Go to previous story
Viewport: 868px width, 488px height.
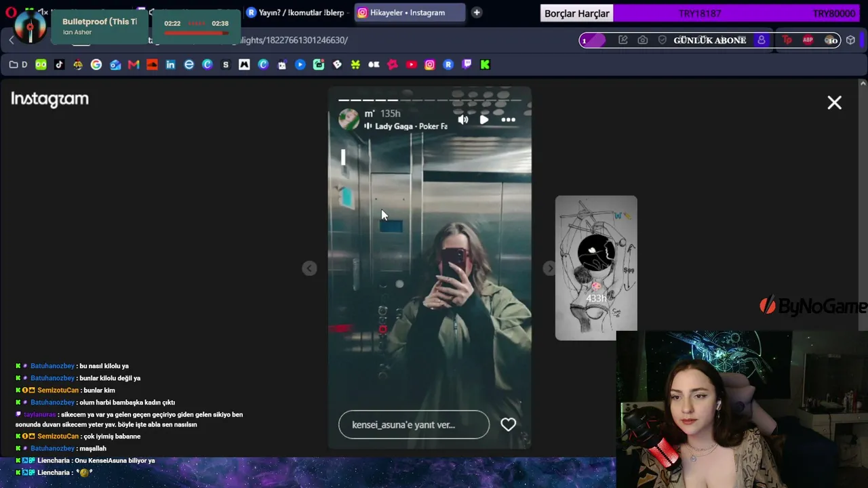(309, 268)
